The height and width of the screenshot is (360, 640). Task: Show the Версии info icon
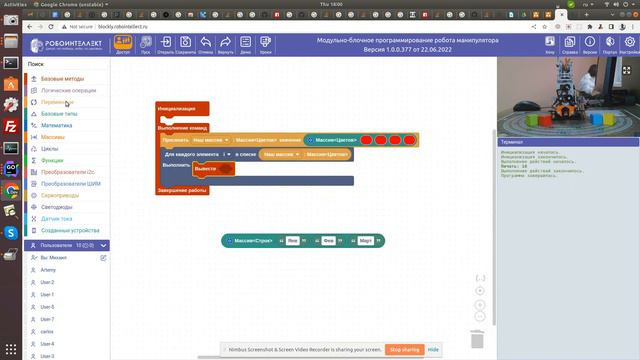(590, 44)
